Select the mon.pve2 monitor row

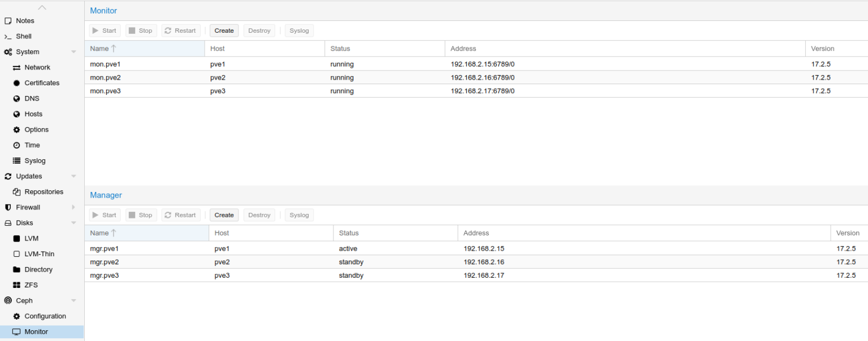pos(170,77)
